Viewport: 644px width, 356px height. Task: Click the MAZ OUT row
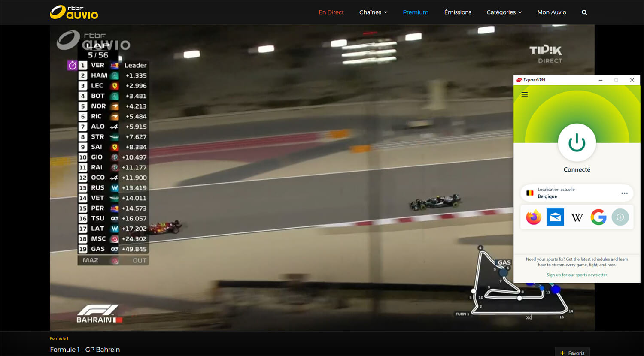113,260
